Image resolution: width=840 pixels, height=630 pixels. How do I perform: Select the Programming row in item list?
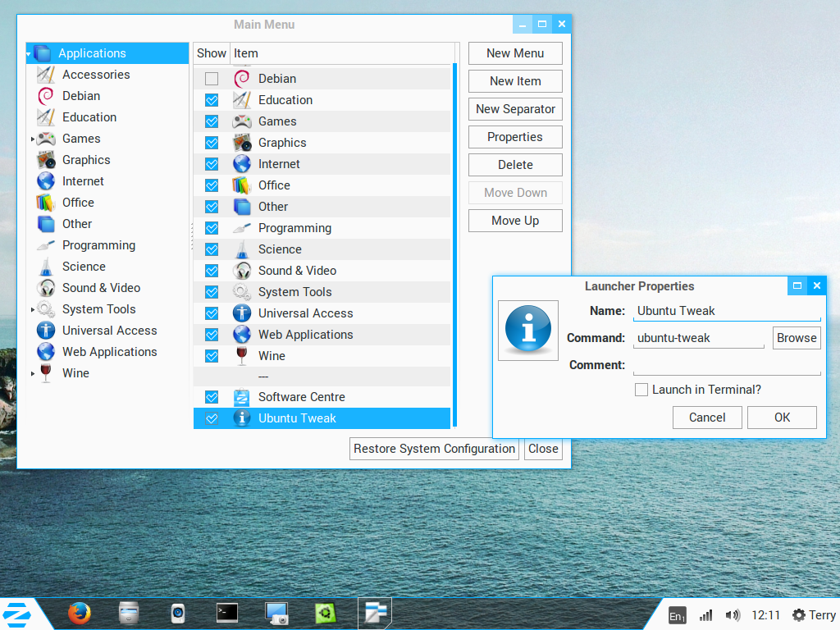(294, 228)
